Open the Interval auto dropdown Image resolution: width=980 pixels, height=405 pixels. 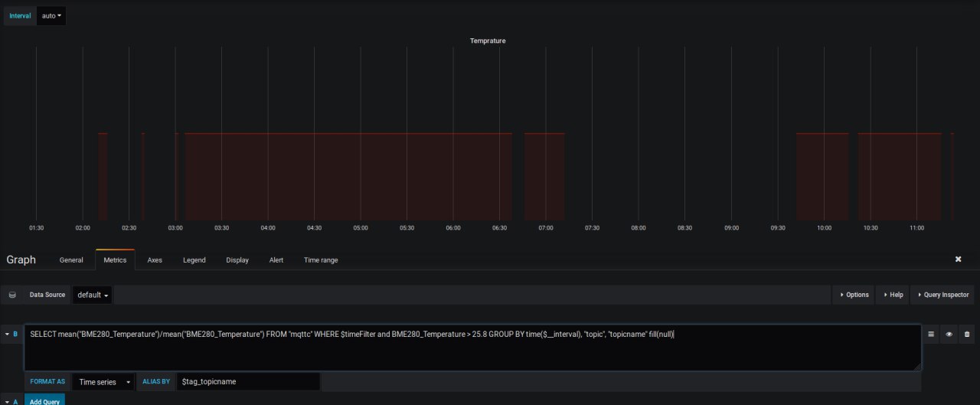(51, 15)
